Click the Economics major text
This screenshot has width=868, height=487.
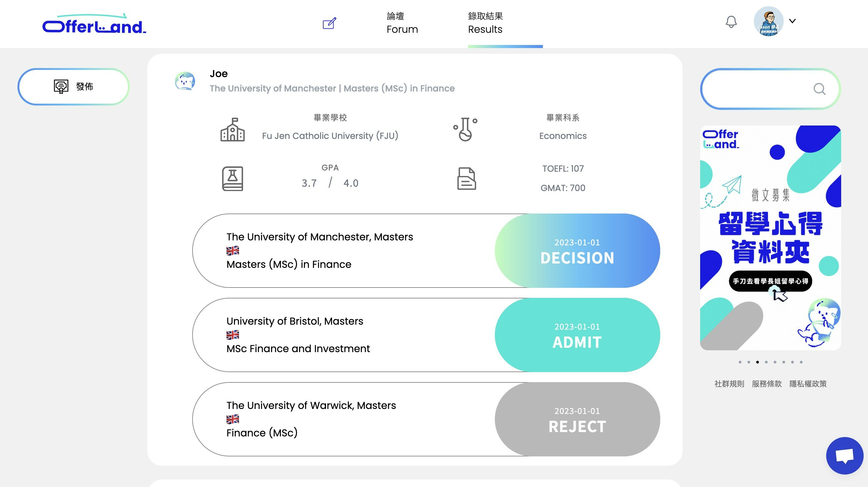(563, 135)
